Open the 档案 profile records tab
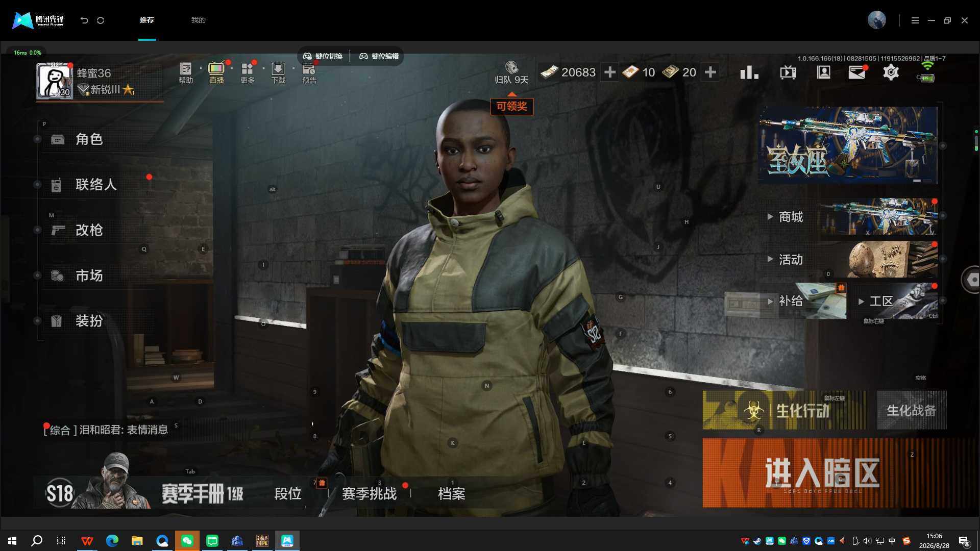The image size is (980, 551). (452, 494)
